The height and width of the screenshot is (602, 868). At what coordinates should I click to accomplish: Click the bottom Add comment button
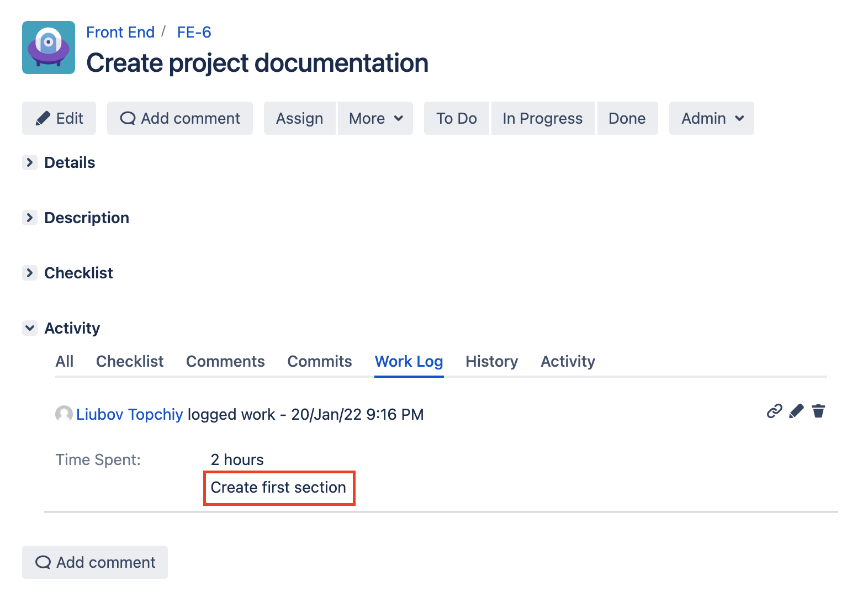pos(95,562)
